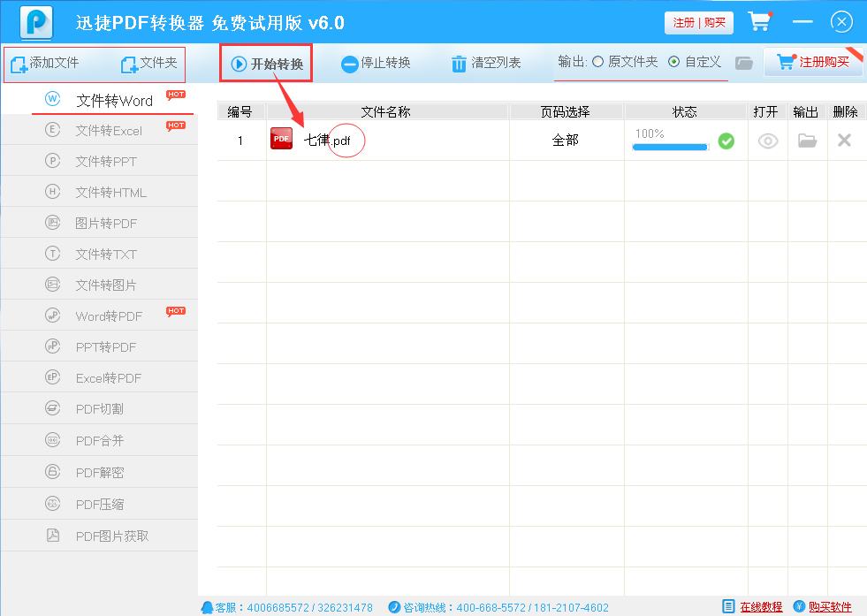Select PPT转PDF conversion mode
This screenshot has height=616, width=867.
[x=100, y=346]
